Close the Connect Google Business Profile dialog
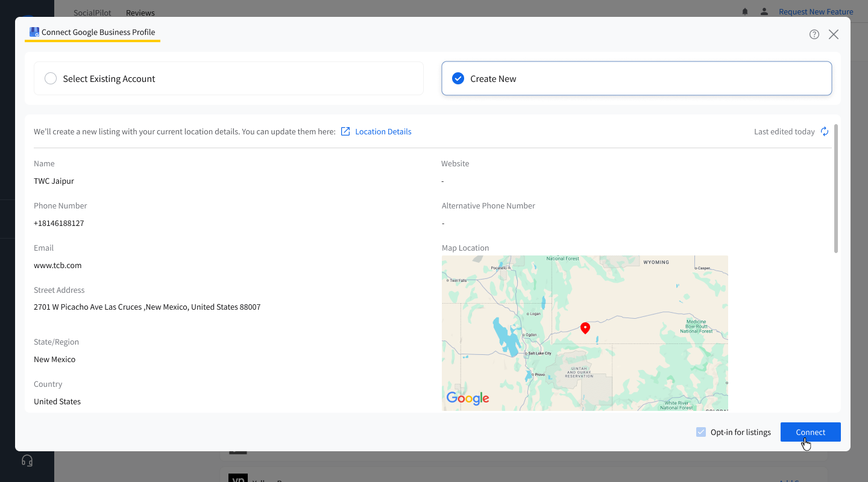 coord(834,34)
